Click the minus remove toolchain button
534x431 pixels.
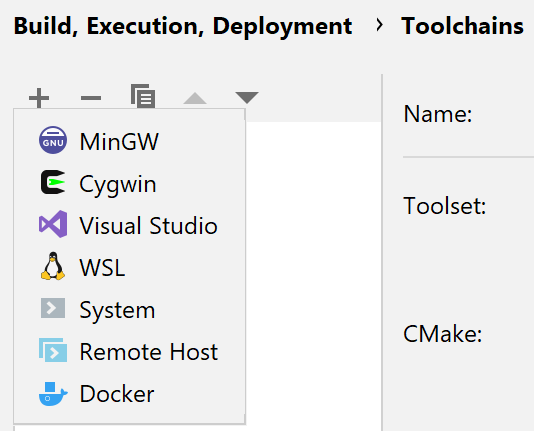[91, 98]
